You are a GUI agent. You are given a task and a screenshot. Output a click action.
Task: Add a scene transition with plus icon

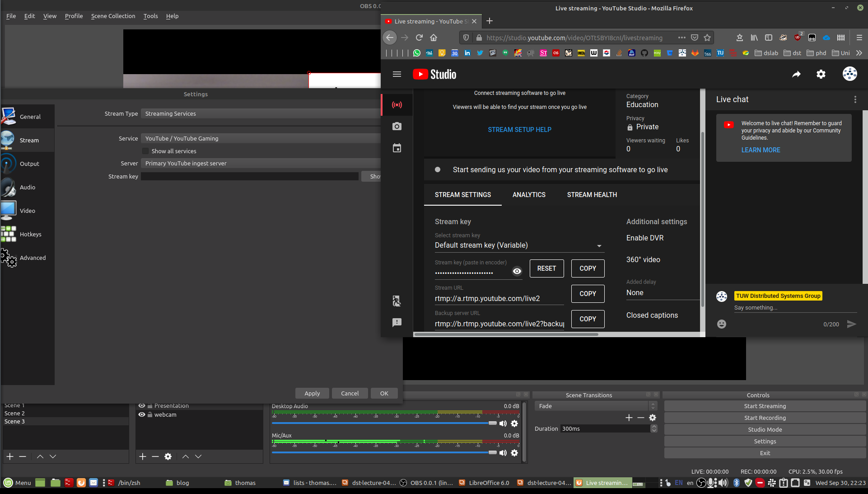pyautogui.click(x=629, y=418)
